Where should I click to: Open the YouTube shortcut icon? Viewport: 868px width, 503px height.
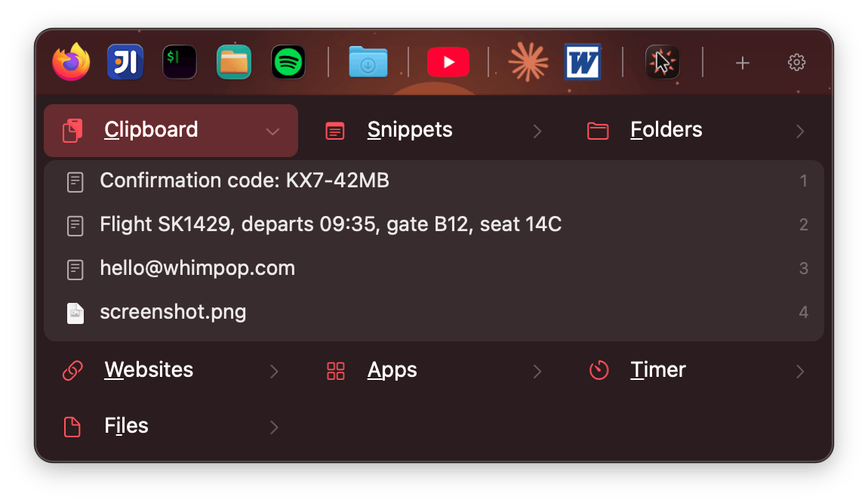point(448,62)
